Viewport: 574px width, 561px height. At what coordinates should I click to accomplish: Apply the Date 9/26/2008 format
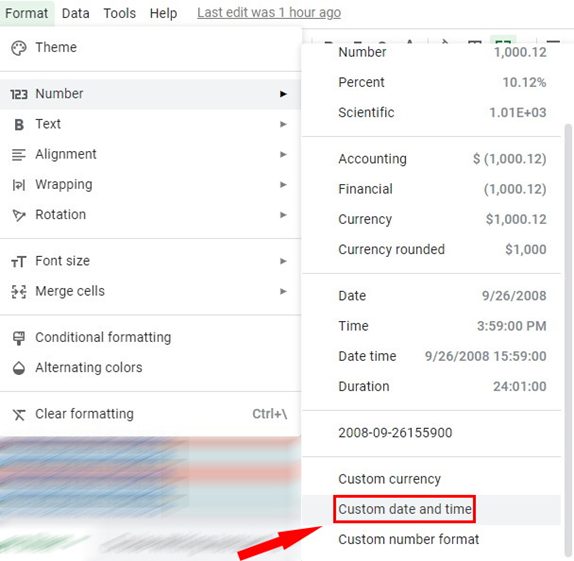pos(431,296)
